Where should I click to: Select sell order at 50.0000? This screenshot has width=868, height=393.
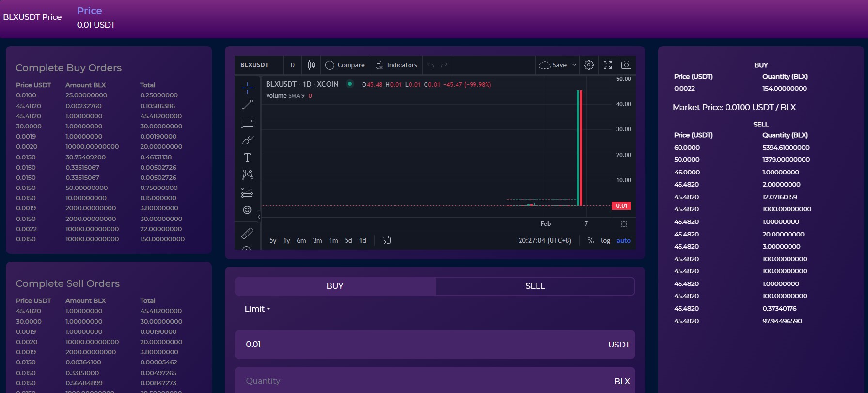pos(742,159)
